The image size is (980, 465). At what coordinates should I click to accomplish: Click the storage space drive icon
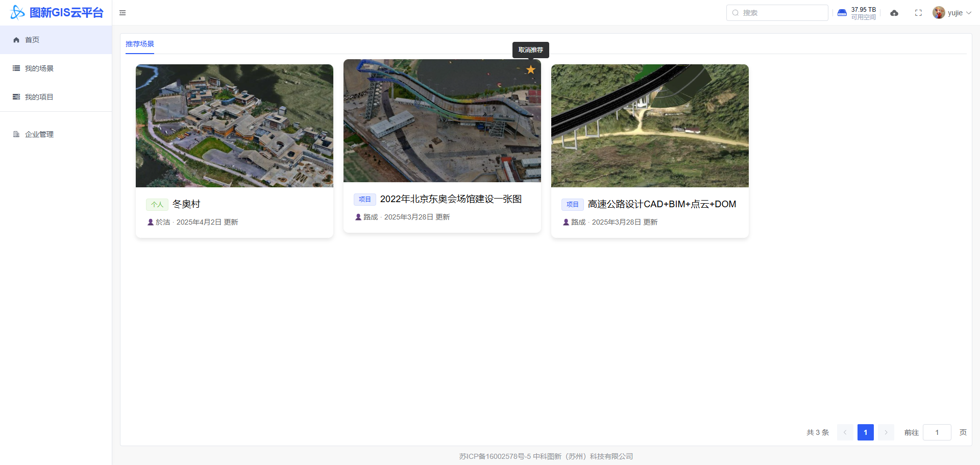842,13
